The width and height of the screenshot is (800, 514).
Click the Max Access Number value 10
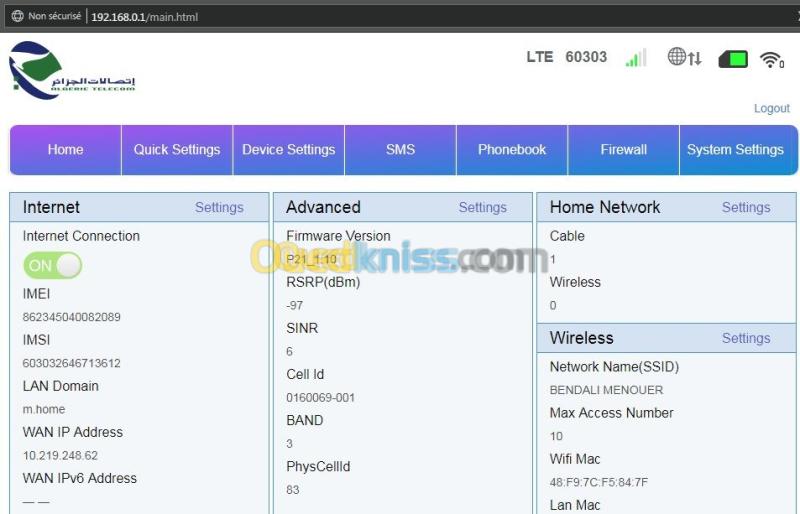coord(556,436)
